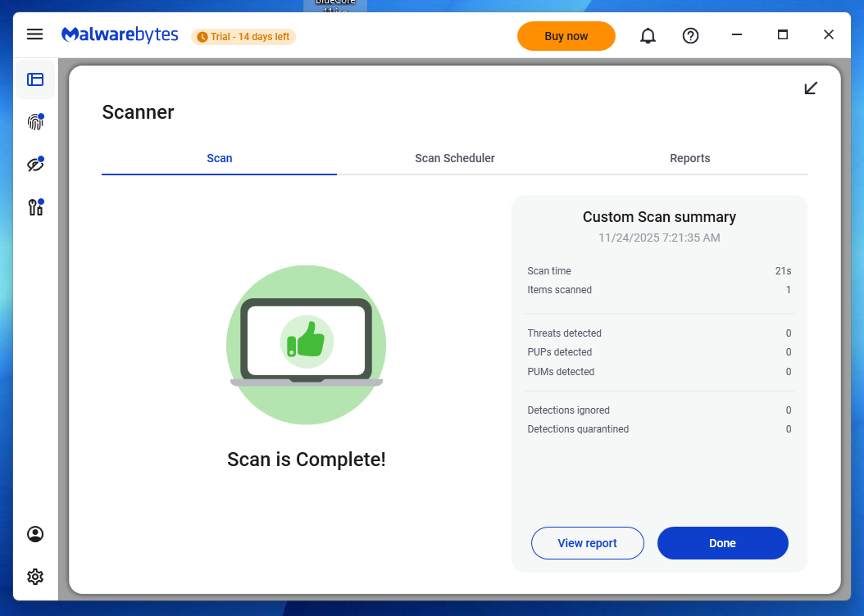
Task: Switch to the Scan Scheduler tab
Action: click(x=455, y=159)
